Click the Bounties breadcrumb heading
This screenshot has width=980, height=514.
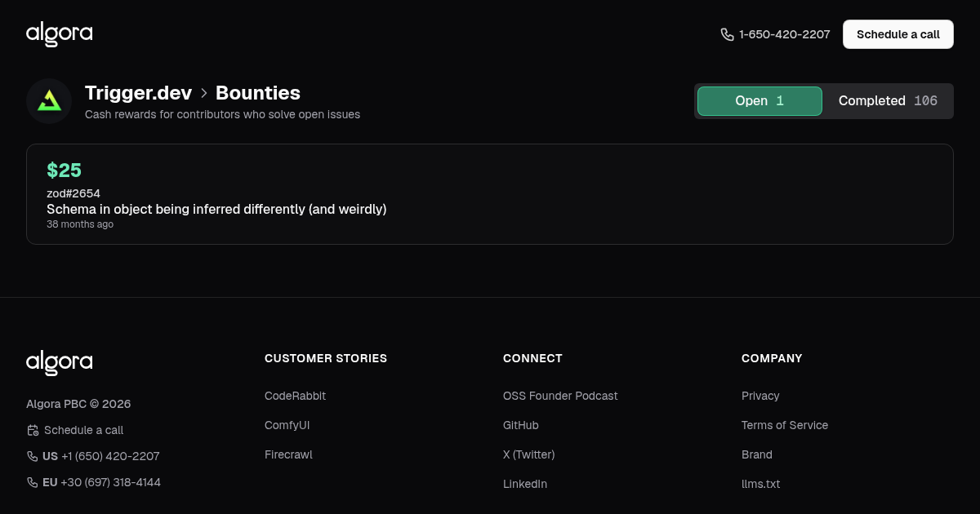pyautogui.click(x=258, y=93)
